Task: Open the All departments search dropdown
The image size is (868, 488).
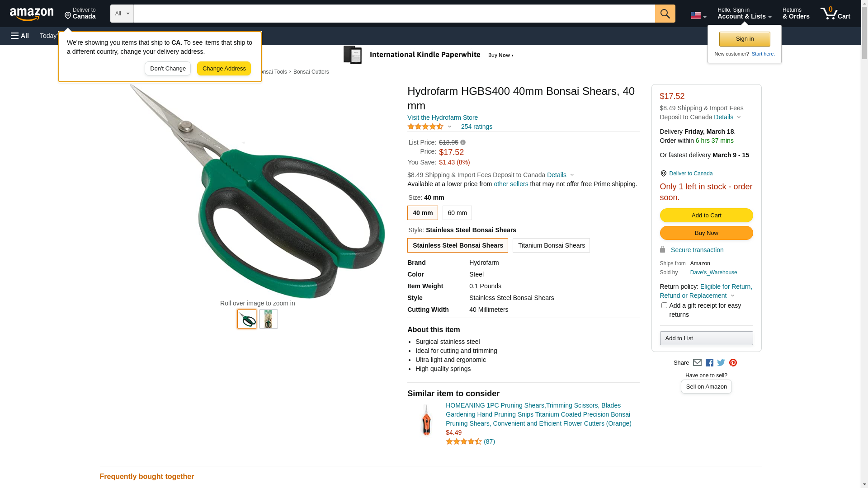Action: pos(122,14)
